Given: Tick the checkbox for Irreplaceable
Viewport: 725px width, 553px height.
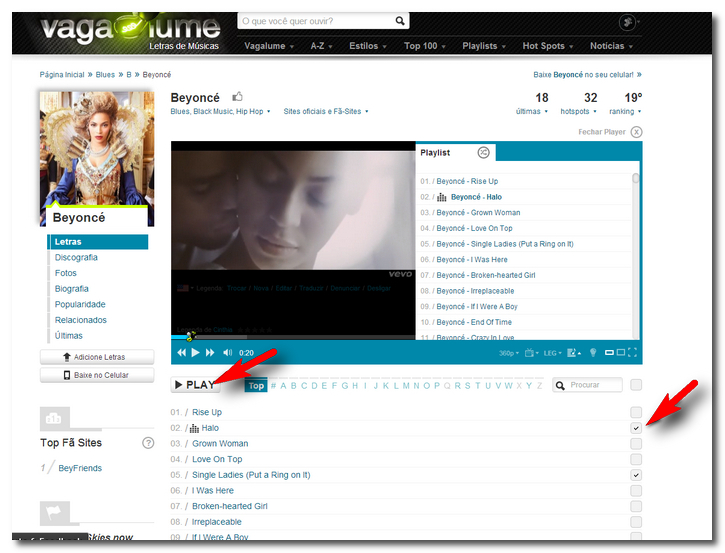Looking at the screenshot, I should click(x=636, y=522).
